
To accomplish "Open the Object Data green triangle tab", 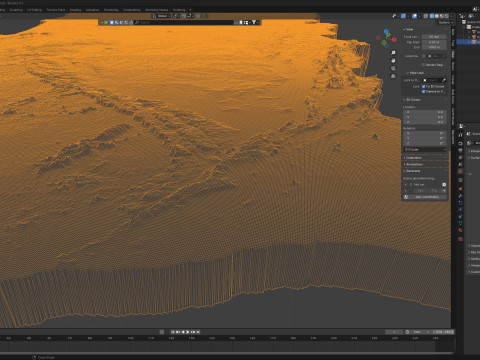I will tap(460, 223).
